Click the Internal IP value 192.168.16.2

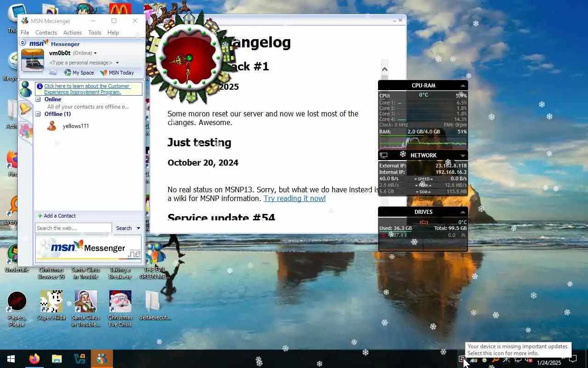[x=451, y=172]
